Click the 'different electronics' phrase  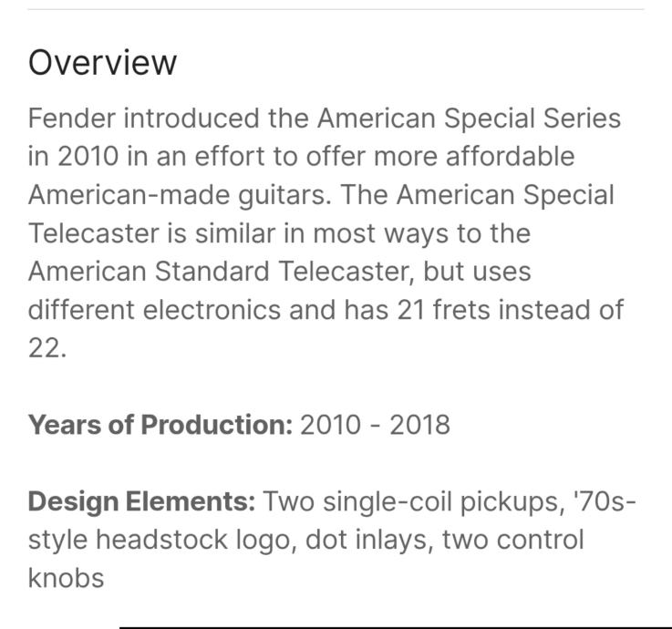coord(154,310)
